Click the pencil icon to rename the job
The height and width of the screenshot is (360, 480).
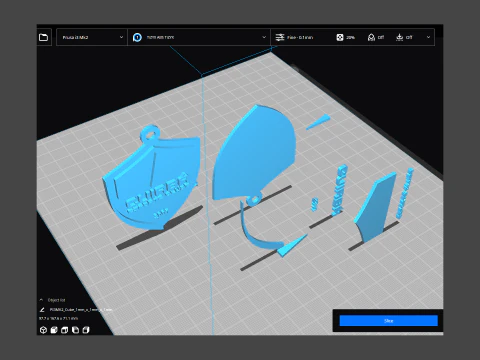pos(42,310)
